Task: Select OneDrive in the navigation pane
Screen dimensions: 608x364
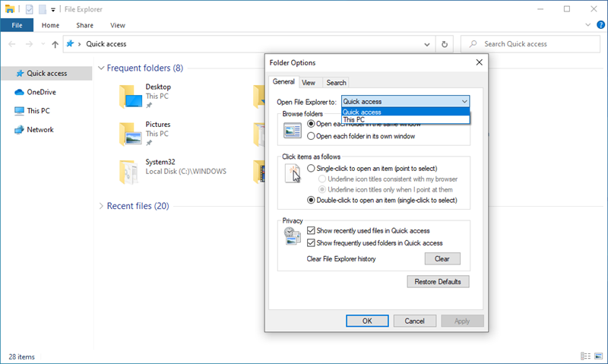Action: pos(41,92)
